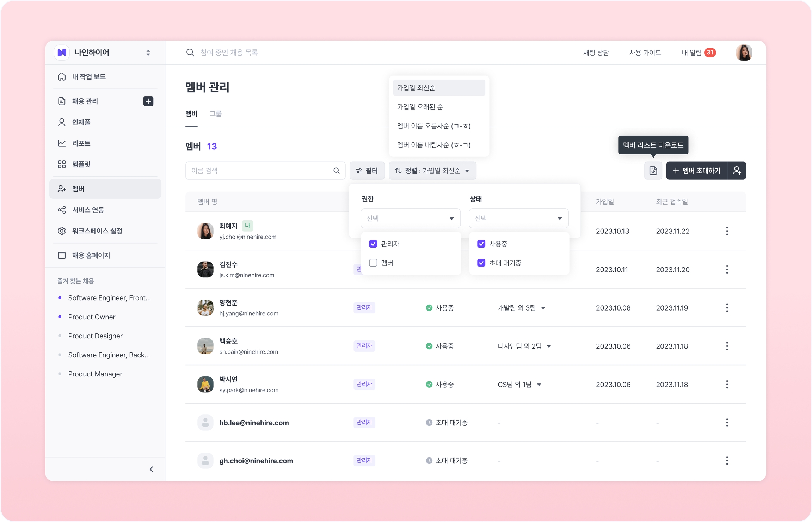812x522 pixels.
Task: Click the 필터 button
Action: [367, 171]
